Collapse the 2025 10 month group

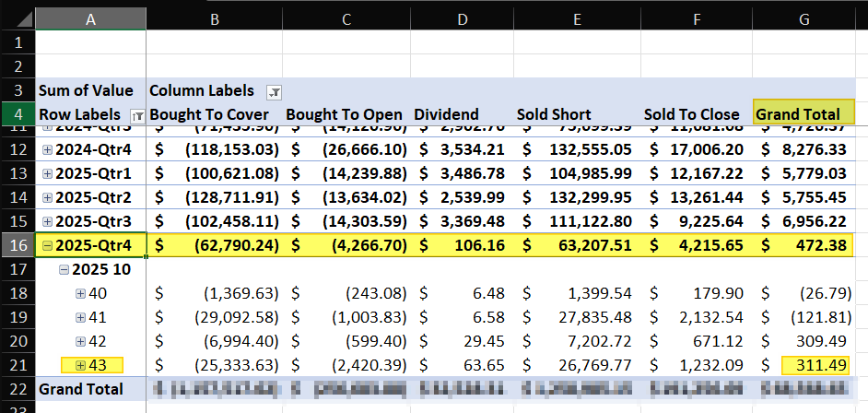pyautogui.click(x=65, y=269)
